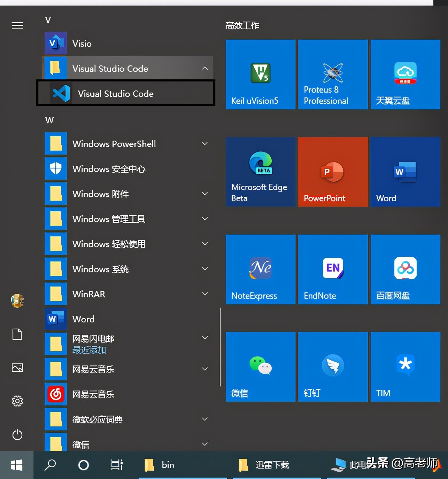This screenshot has width=448, height=479.
Task: Click the Windows Start button
Action: [x=17, y=465]
